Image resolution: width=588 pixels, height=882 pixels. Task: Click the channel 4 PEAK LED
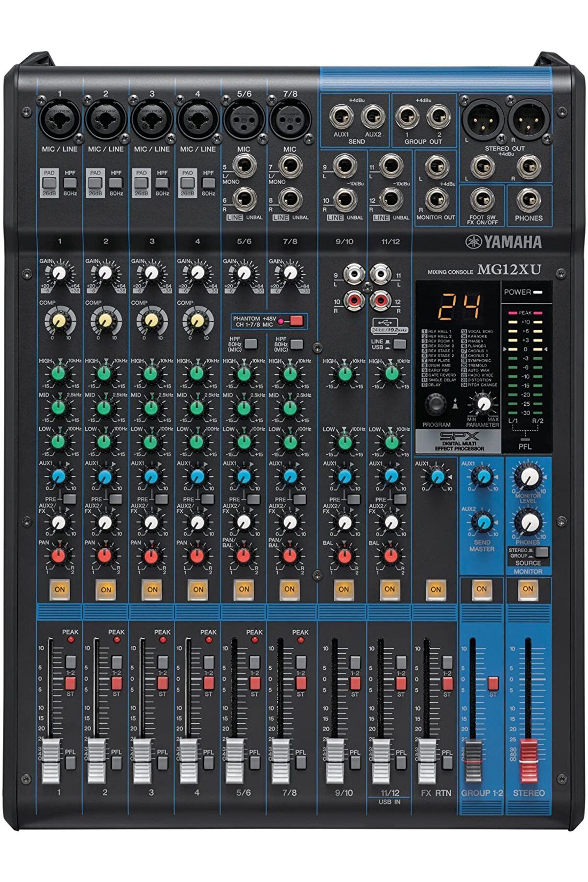(209, 640)
